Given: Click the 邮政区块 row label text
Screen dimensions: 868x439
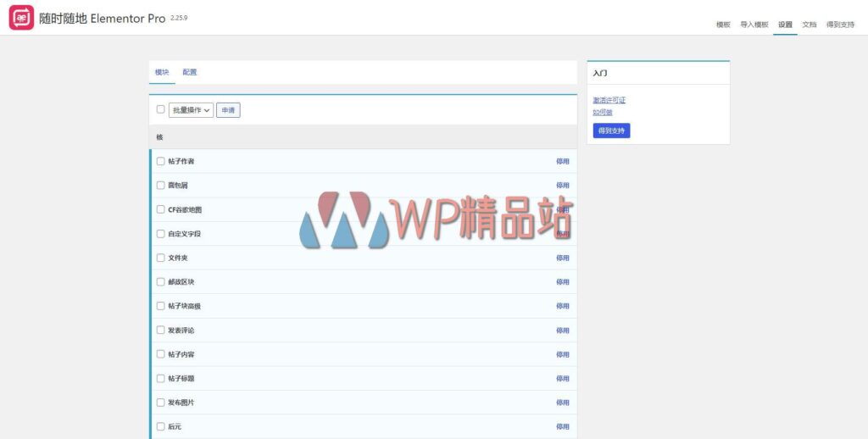Looking at the screenshot, I should [181, 281].
